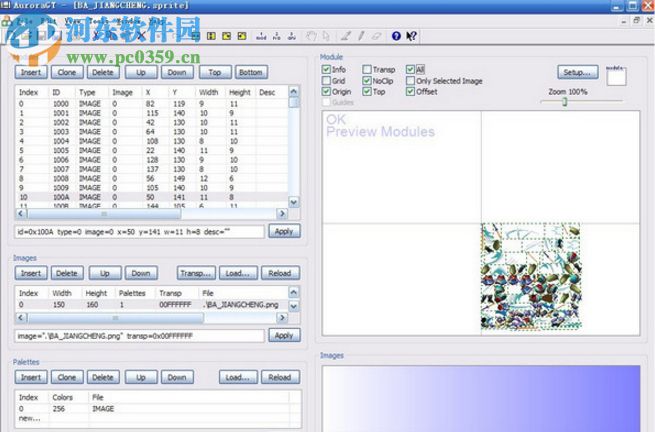Screen dimensions: 655x432
Task: Adjust the Zoom 100% slider handle
Action: (x=564, y=102)
